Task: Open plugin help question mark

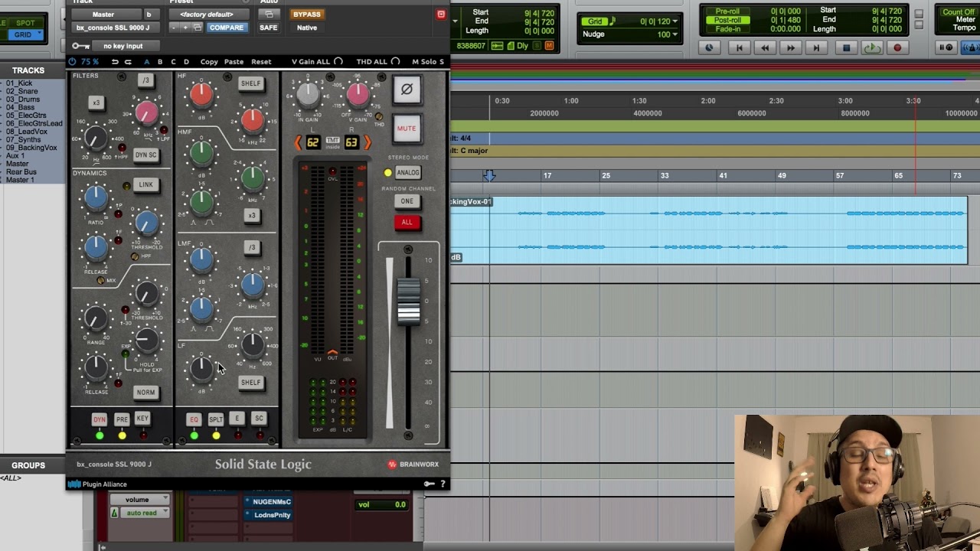Action: click(443, 484)
